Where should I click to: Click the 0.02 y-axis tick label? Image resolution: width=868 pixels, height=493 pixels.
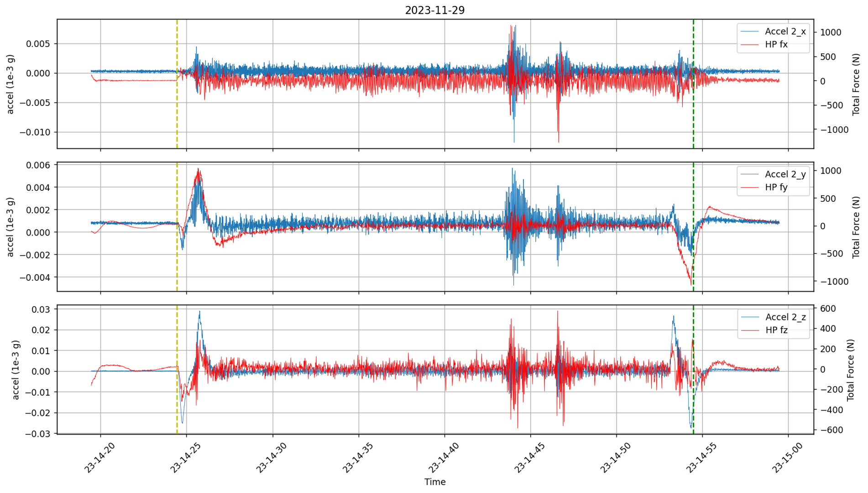coord(41,330)
